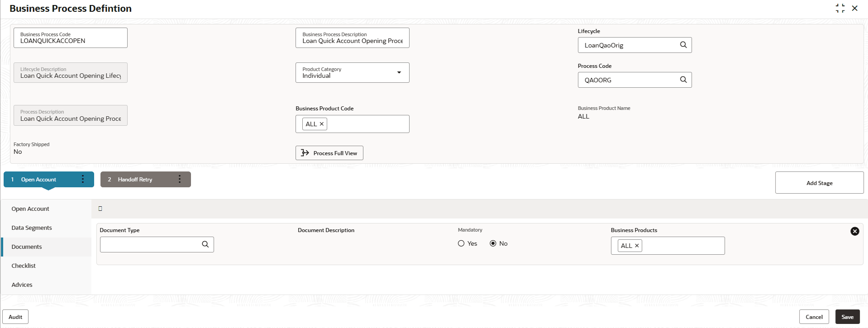Remove the ALL tag in Business Product Code
This screenshot has width=868, height=328.
[322, 124]
